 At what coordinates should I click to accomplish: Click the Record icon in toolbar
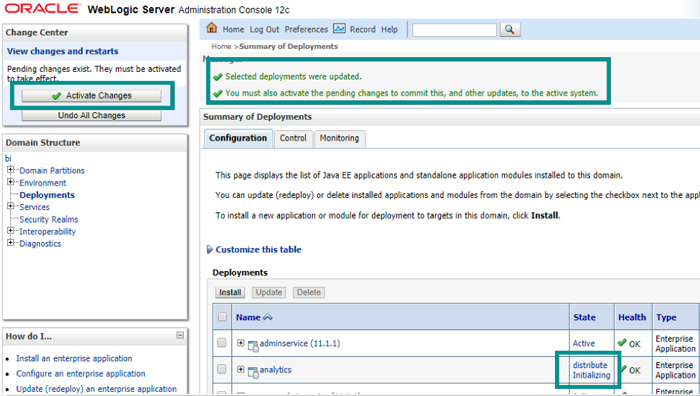pos(339,29)
